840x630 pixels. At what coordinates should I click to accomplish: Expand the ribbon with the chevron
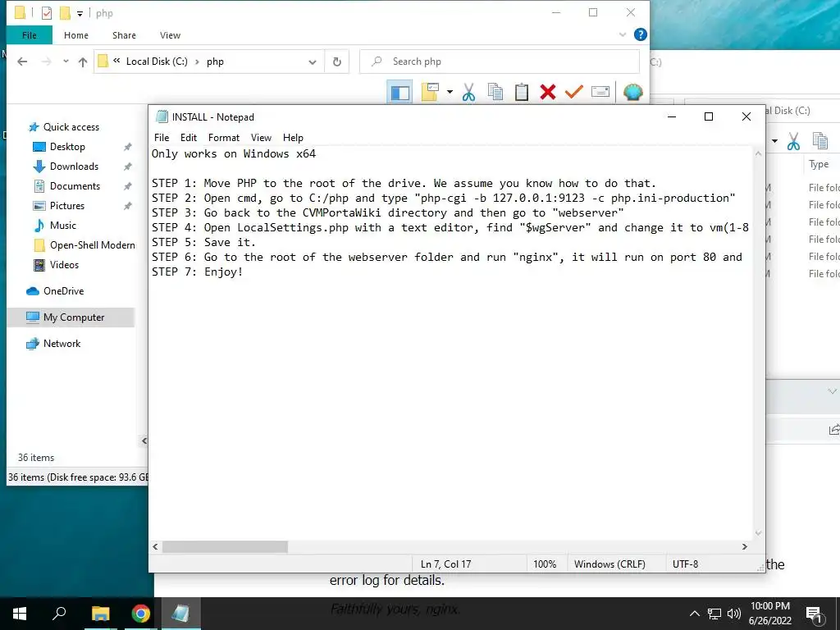point(623,34)
